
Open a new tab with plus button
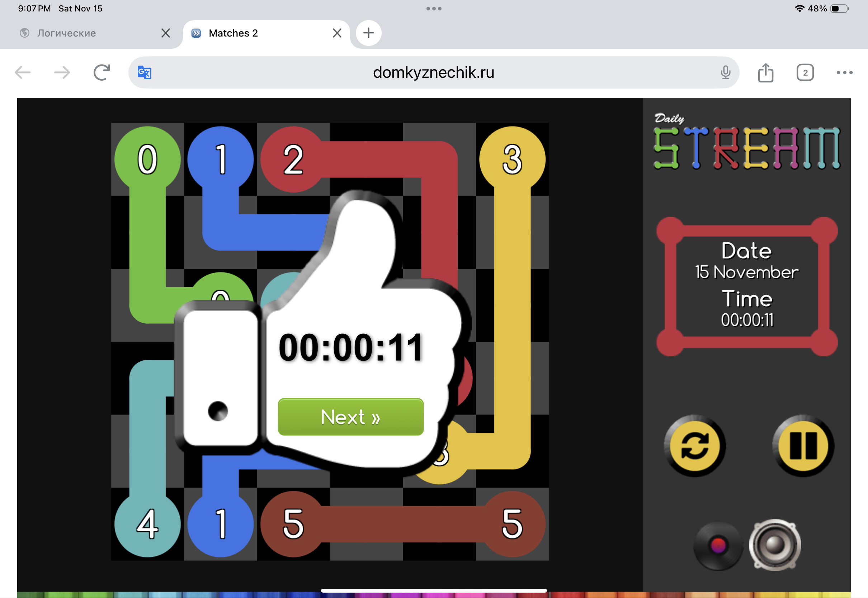click(x=368, y=33)
